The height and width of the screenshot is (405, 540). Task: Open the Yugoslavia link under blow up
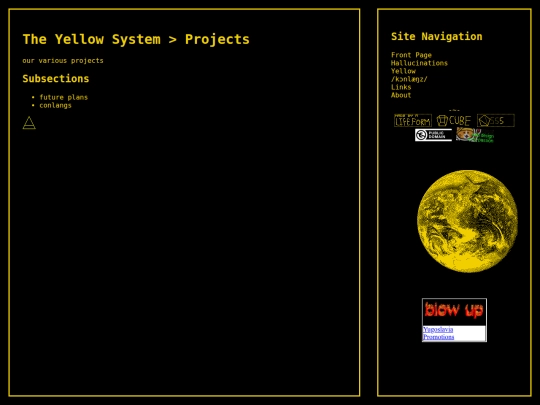(x=438, y=330)
